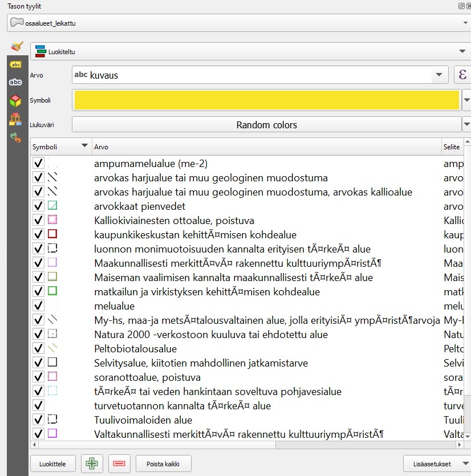Open the Masks tab with white abc icon
This screenshot has width=471, height=476.
pos(15,82)
